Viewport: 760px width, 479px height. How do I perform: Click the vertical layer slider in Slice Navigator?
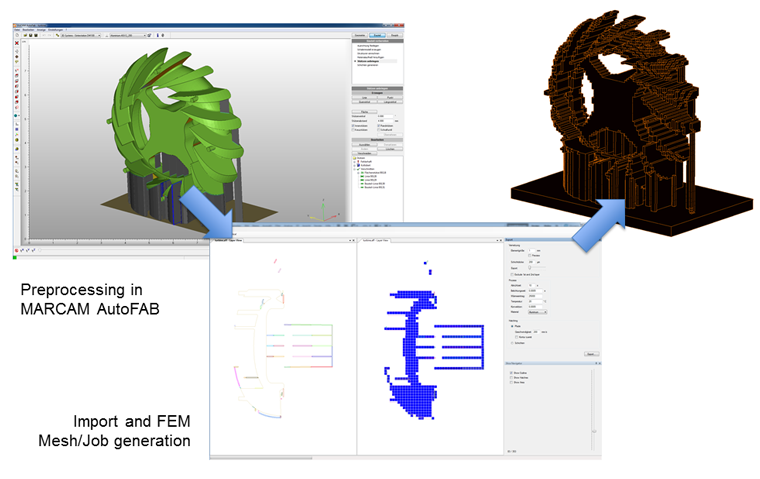tap(593, 410)
